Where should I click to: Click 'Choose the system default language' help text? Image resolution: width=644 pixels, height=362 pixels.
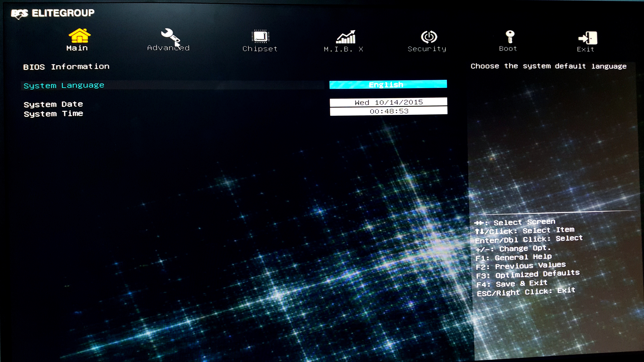click(x=548, y=66)
